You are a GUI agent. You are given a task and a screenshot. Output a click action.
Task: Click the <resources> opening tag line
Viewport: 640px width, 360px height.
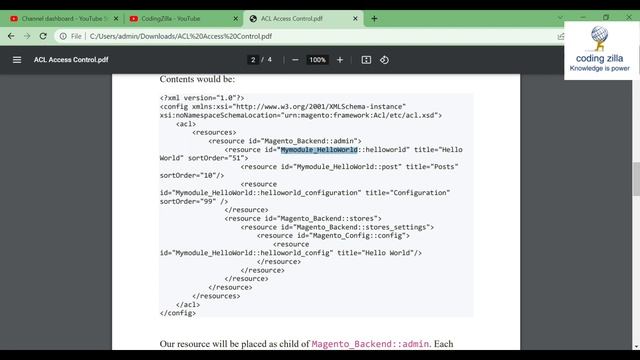[x=214, y=132]
